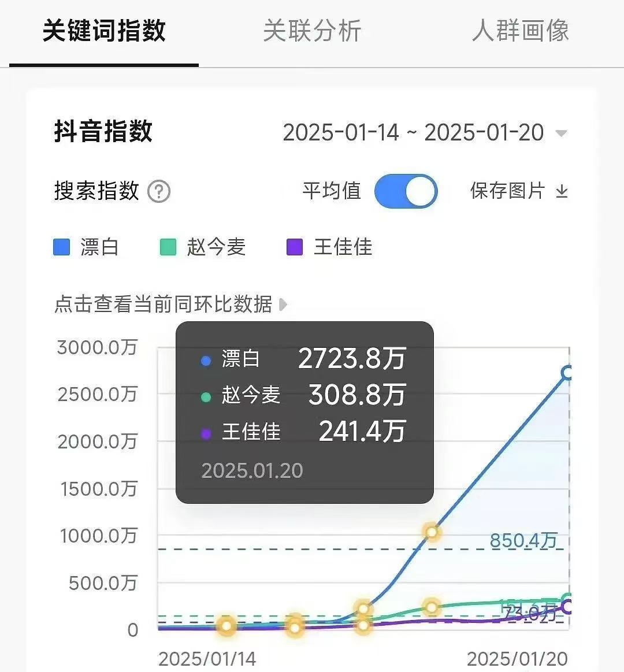The width and height of the screenshot is (624, 672).
Task: Click the triangle arrow after 同环比数据
Action: click(283, 305)
